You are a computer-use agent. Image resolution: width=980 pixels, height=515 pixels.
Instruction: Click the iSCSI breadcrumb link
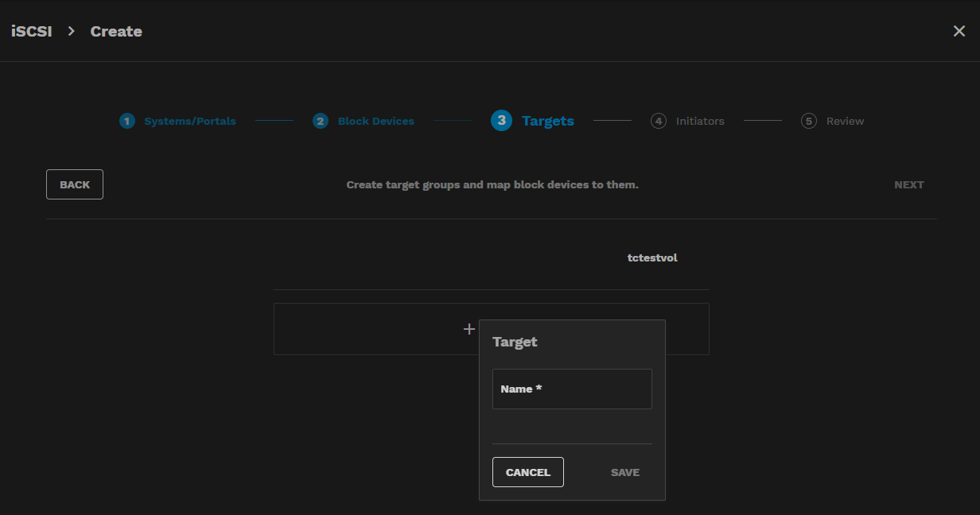point(32,32)
